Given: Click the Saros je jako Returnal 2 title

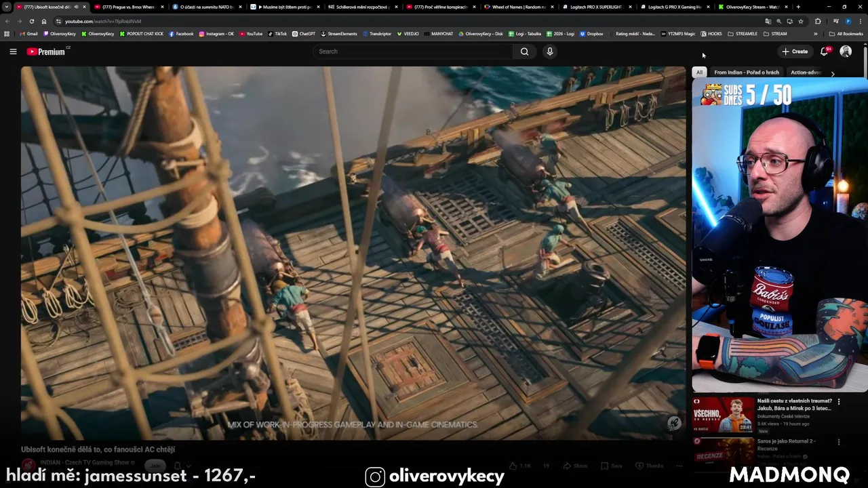Looking at the screenshot, I should (787, 445).
